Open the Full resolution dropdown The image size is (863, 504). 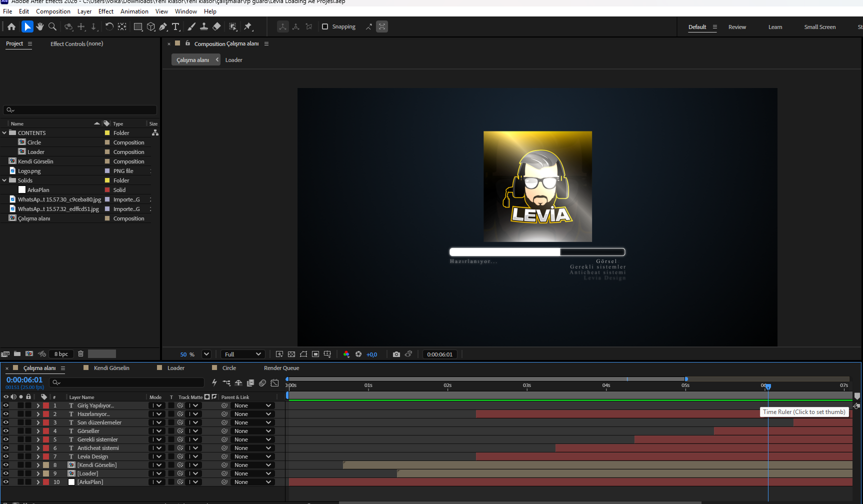tap(243, 354)
